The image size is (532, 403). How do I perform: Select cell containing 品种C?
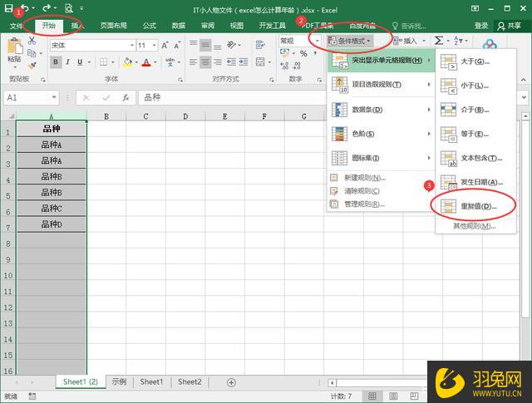coord(52,209)
